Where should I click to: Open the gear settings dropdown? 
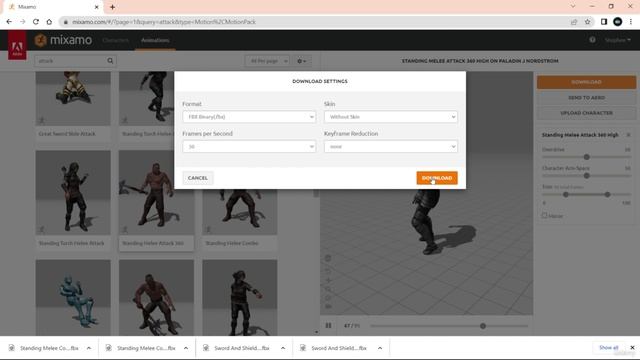tap(301, 61)
